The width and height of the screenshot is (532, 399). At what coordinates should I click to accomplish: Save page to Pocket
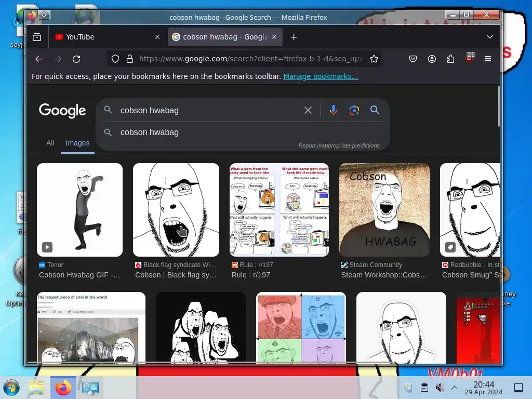pos(413,59)
